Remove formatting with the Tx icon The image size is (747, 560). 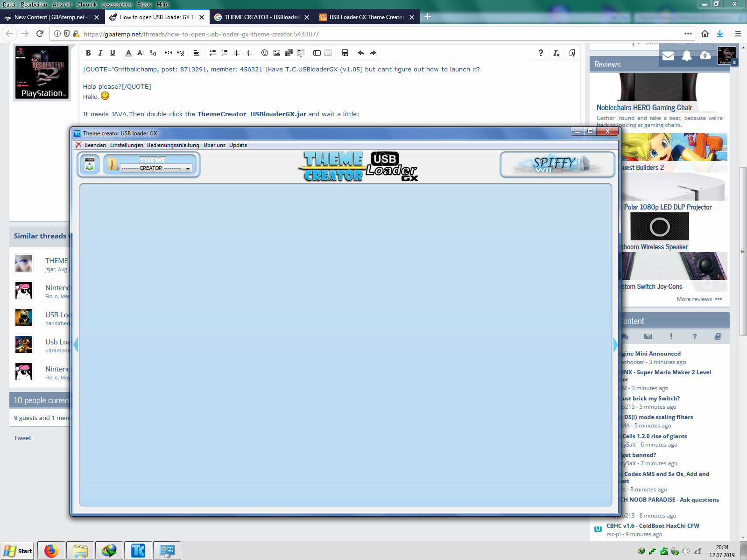557,53
